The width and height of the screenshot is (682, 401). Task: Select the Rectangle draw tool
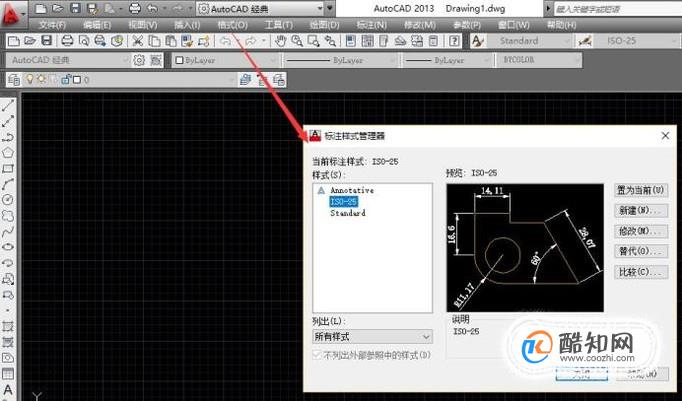8,169
